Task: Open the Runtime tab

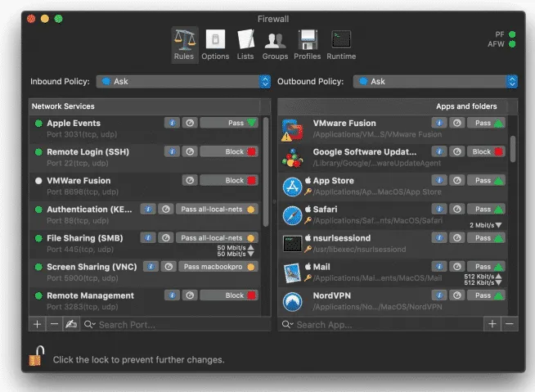Action: 341,45
